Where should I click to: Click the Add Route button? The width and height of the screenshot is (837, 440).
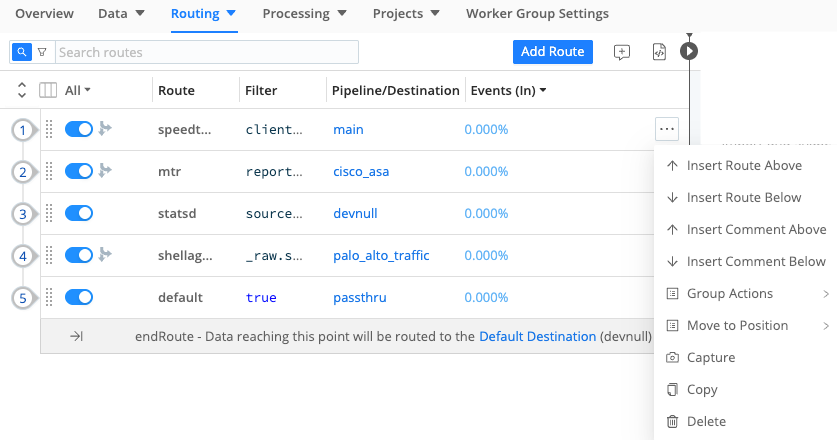coord(553,52)
